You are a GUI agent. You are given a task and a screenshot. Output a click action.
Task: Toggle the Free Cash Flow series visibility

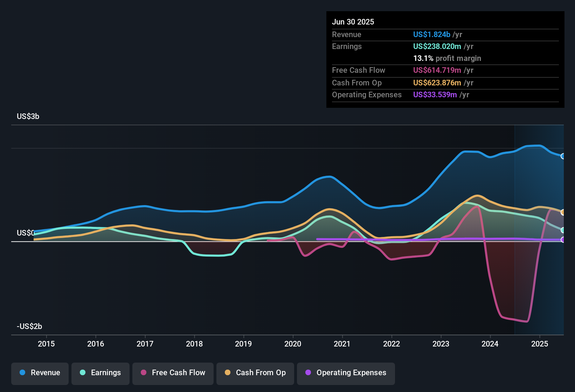[173, 373]
